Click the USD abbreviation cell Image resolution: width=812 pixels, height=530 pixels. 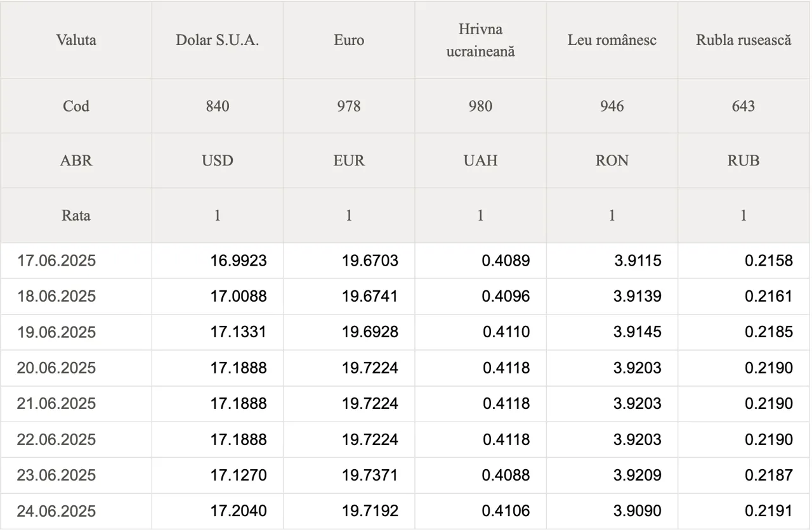coord(218,160)
